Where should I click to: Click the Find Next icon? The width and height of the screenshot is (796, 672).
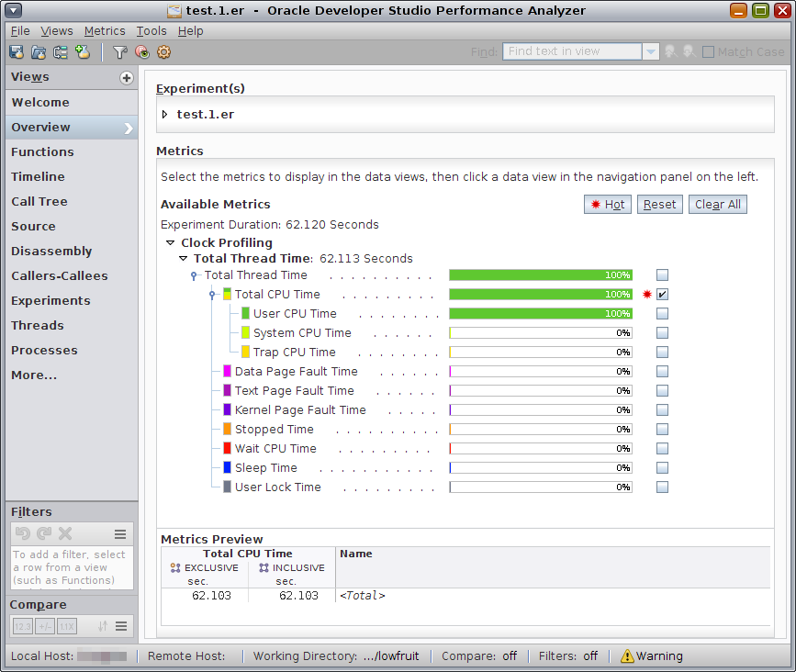[689, 51]
